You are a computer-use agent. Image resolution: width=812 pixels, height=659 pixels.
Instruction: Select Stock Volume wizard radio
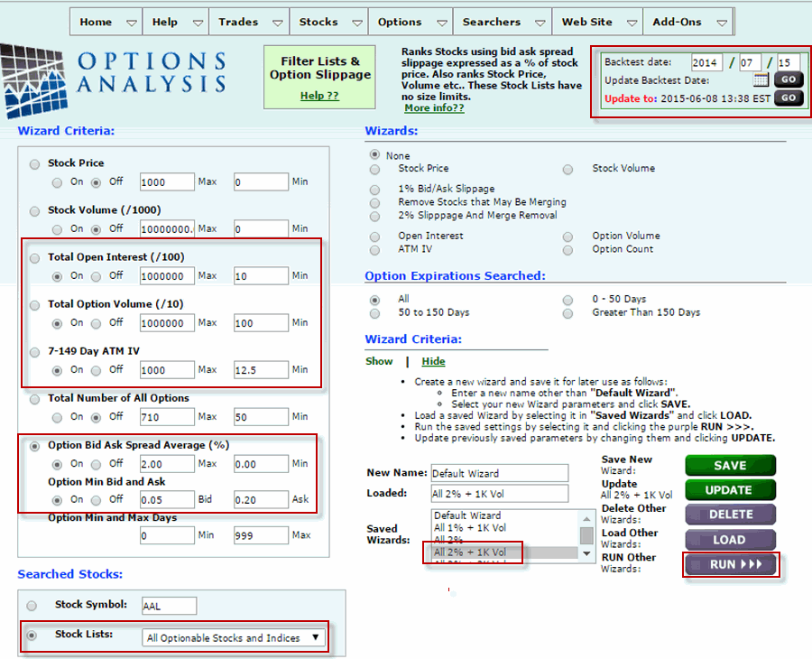click(568, 170)
